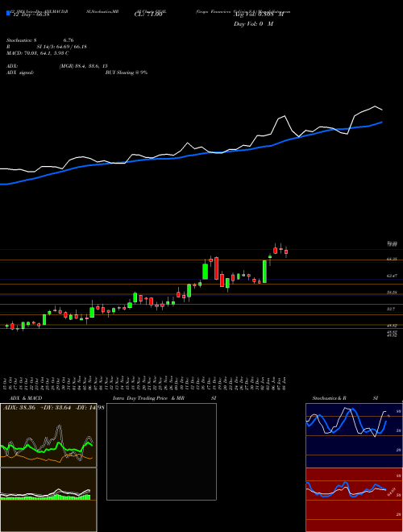Screen dimensions: 403x532
Task: Click the 62.47 price axis label
Action: click(x=392, y=276)
